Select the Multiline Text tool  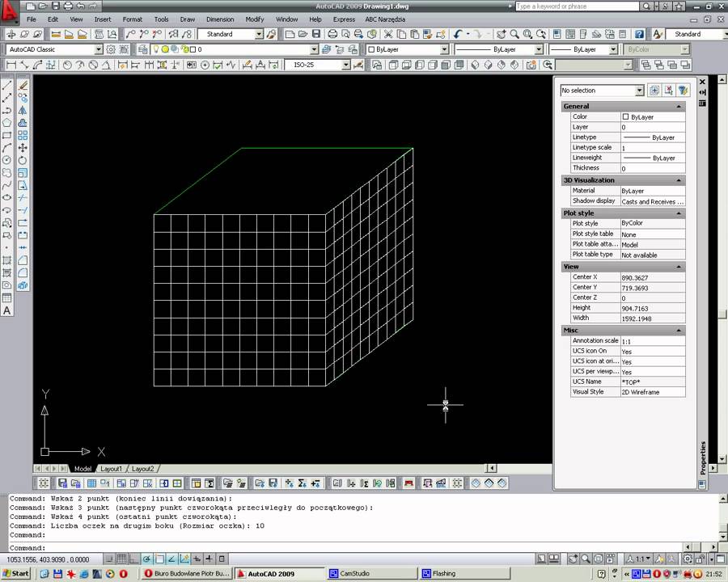pyautogui.click(x=7, y=311)
